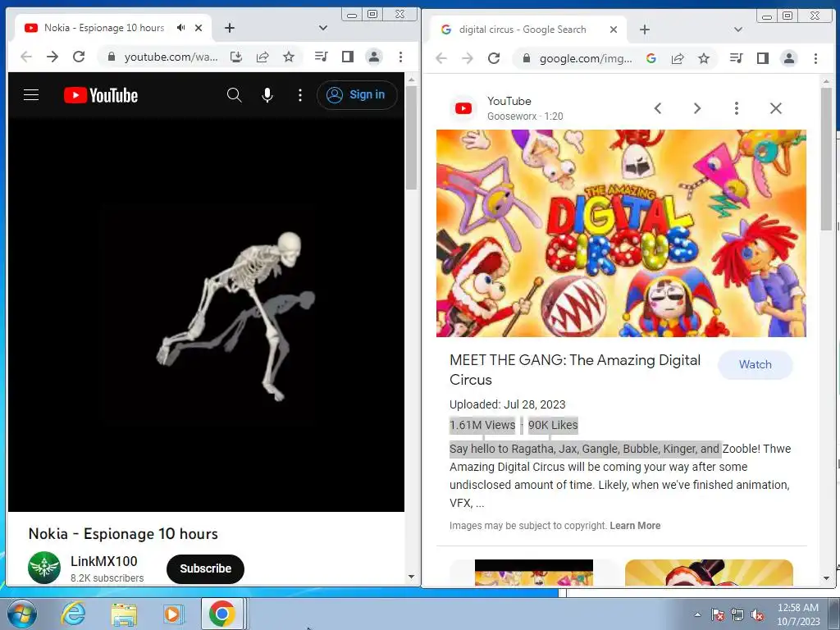Click the Google icon in the address bar
This screenshot has width=840, height=630.
[651, 58]
